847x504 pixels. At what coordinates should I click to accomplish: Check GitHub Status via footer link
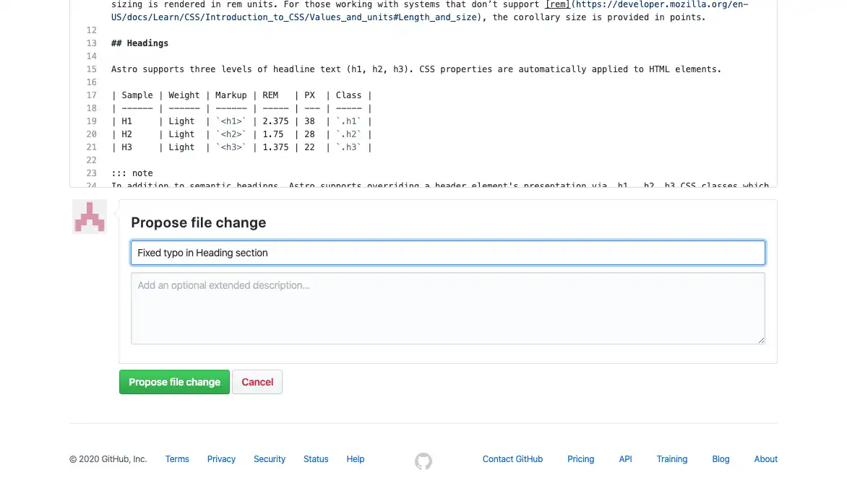tap(315, 459)
